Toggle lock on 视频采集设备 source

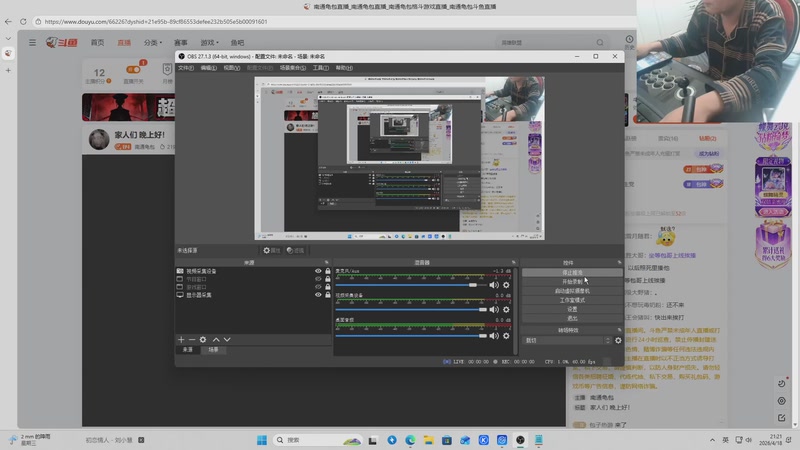pos(328,271)
